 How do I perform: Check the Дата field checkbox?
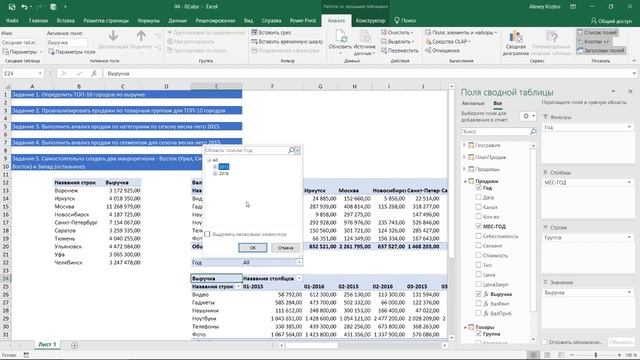tap(478, 197)
